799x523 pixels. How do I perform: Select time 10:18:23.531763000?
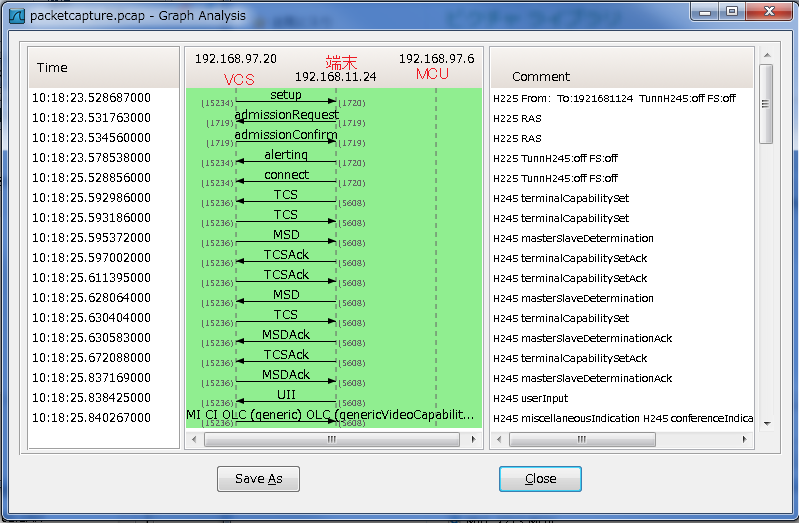pos(91,118)
